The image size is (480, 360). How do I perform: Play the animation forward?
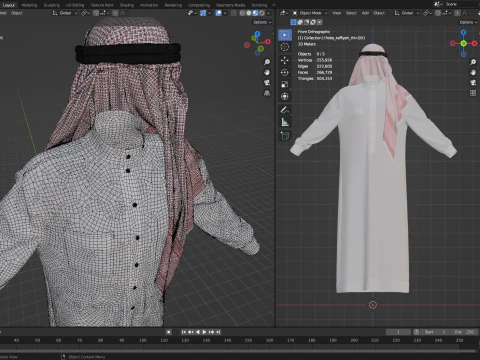tap(204, 332)
